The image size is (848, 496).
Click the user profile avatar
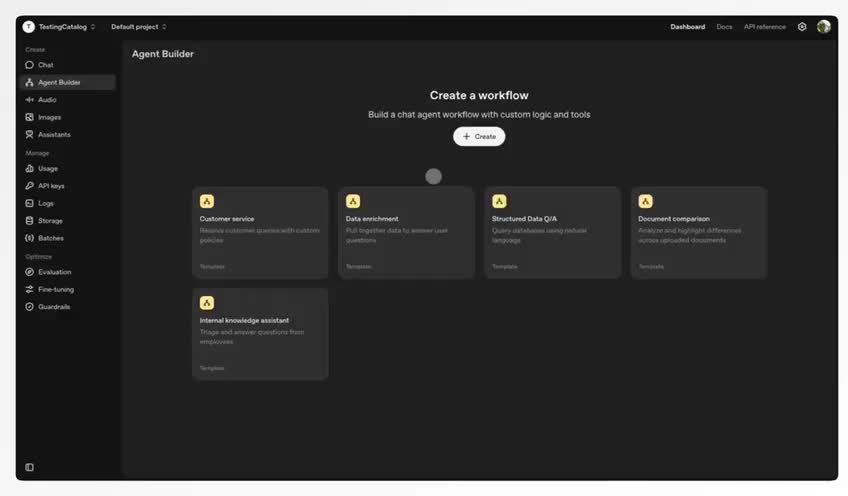[x=824, y=27]
